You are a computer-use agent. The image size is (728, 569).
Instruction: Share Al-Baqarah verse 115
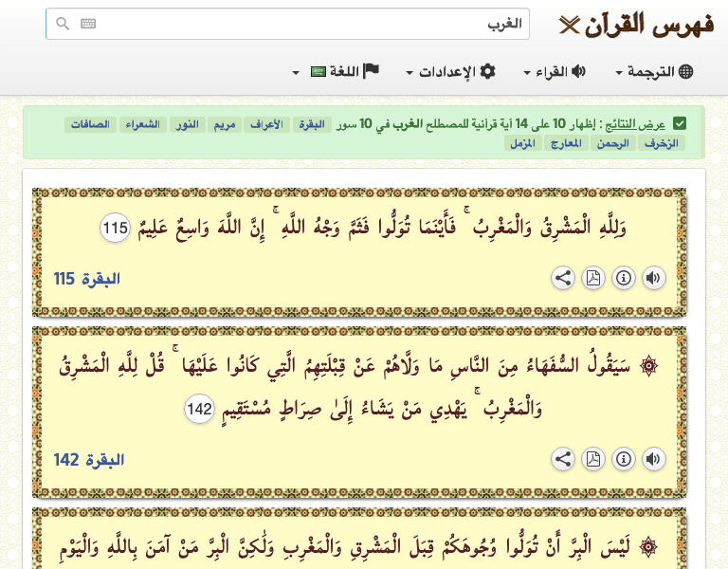tap(563, 278)
